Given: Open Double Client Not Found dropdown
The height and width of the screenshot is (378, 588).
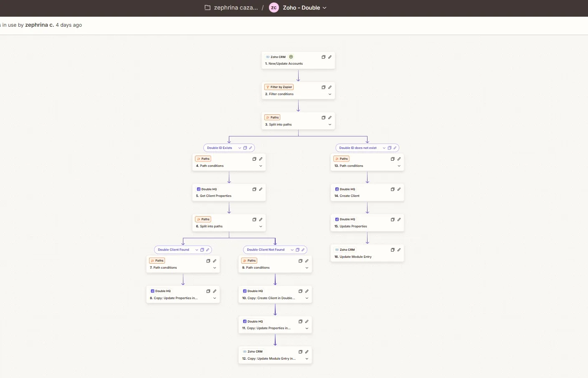Looking at the screenshot, I should (292, 250).
